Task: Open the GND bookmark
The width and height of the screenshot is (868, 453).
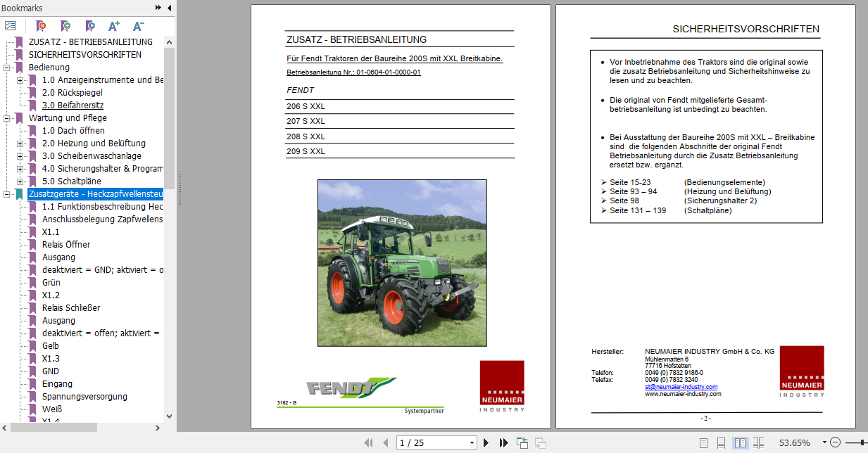Action: [x=51, y=371]
